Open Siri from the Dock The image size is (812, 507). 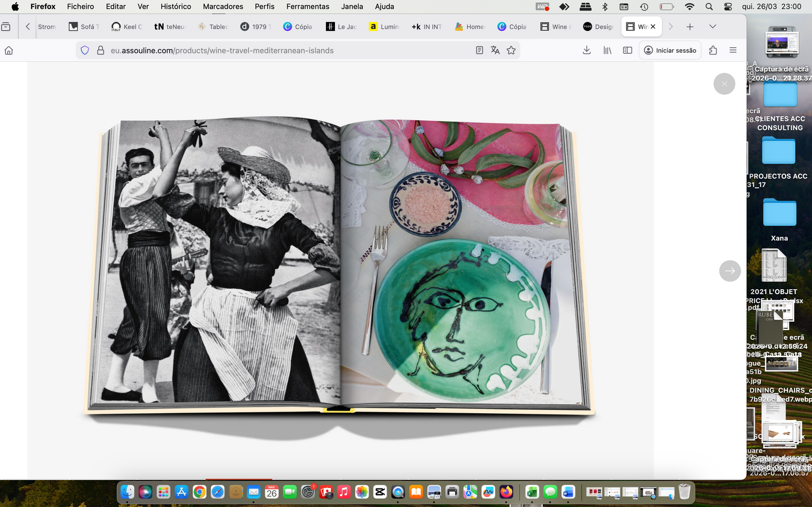click(146, 492)
